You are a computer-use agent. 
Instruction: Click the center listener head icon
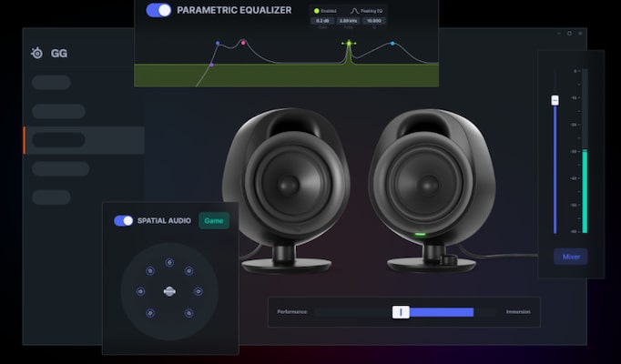169,291
